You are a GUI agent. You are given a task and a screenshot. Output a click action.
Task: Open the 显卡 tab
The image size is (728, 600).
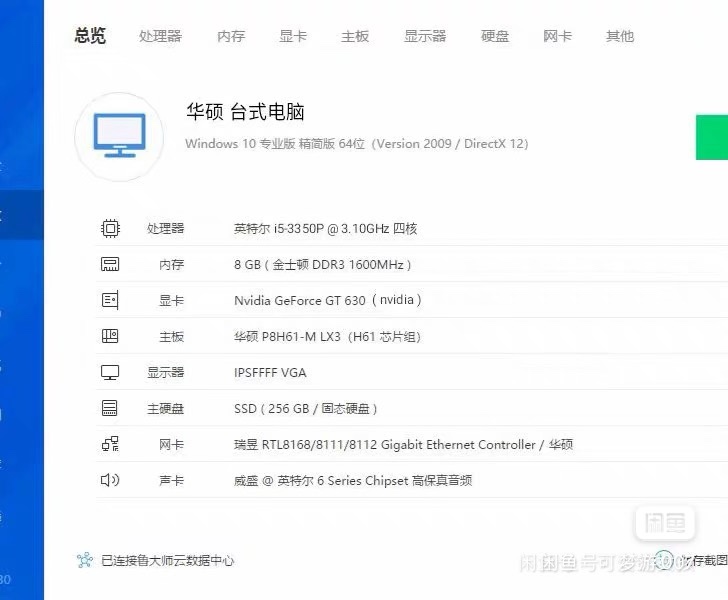coord(293,36)
